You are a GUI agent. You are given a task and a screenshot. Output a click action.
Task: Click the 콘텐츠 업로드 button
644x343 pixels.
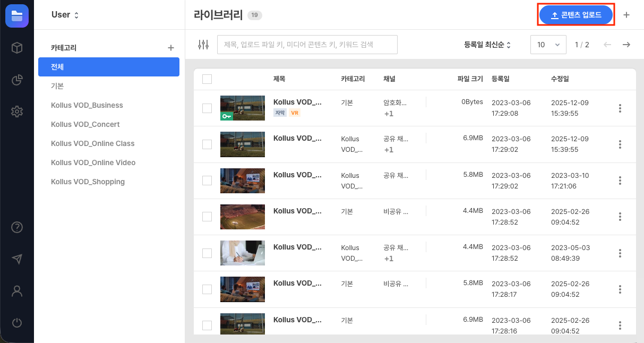[x=576, y=14]
